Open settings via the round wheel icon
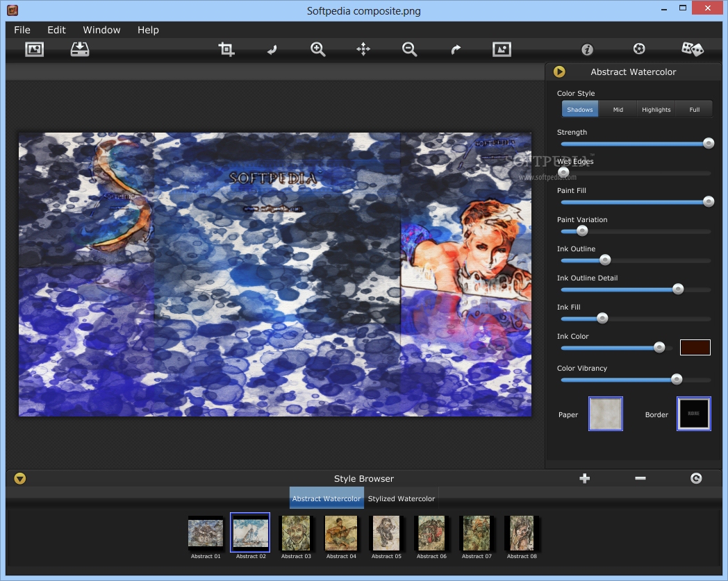The width and height of the screenshot is (728, 581). tap(639, 49)
